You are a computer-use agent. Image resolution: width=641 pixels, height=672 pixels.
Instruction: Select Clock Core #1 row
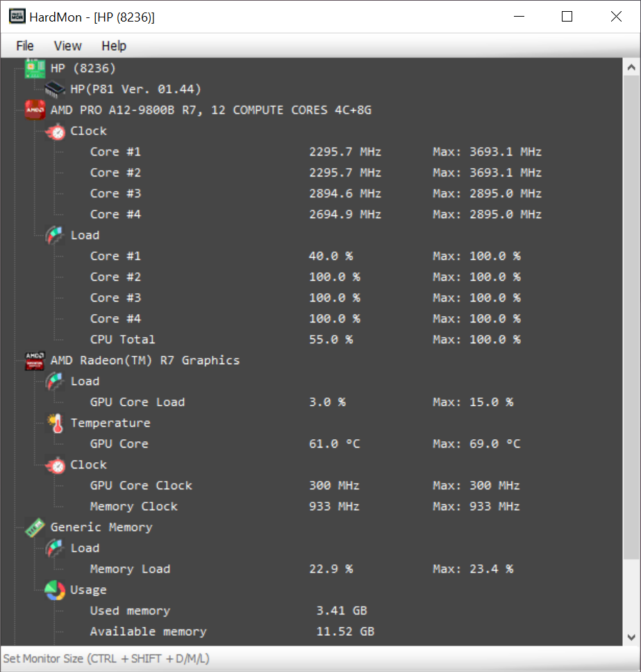click(x=316, y=151)
